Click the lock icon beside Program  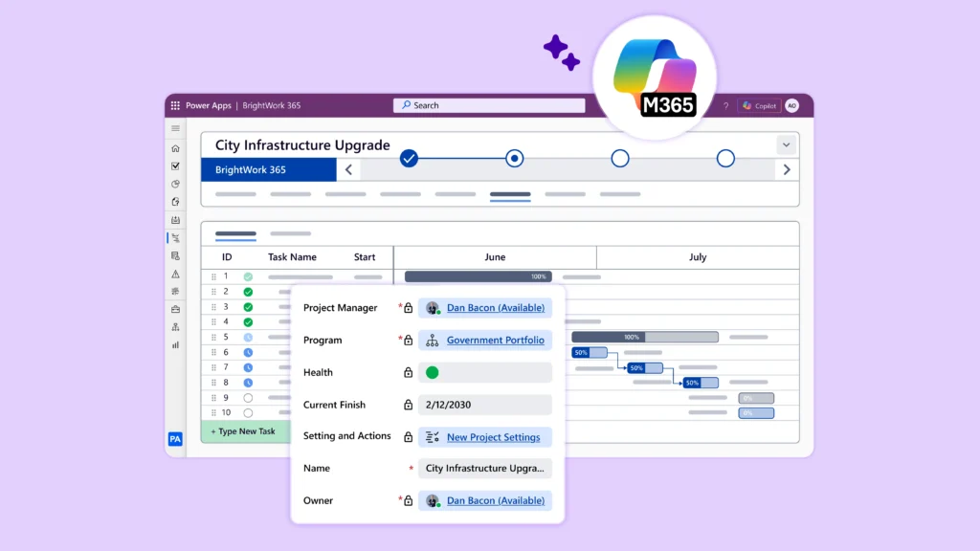(408, 341)
